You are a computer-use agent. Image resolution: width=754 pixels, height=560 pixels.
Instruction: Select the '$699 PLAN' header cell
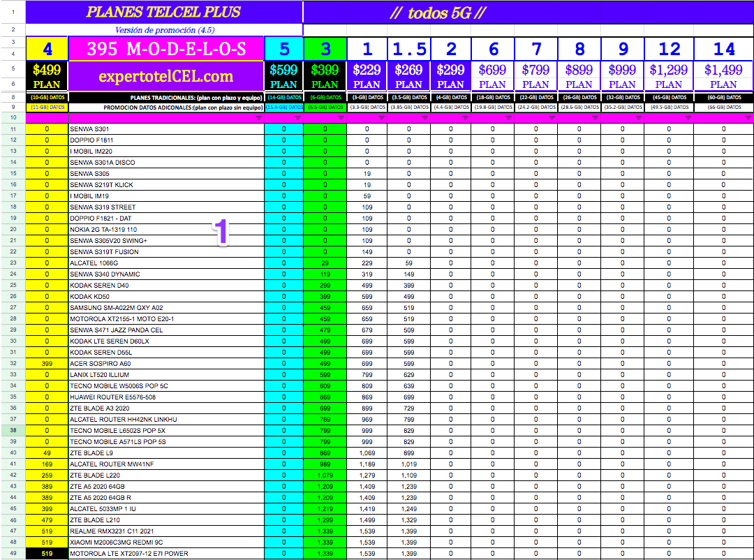point(492,76)
